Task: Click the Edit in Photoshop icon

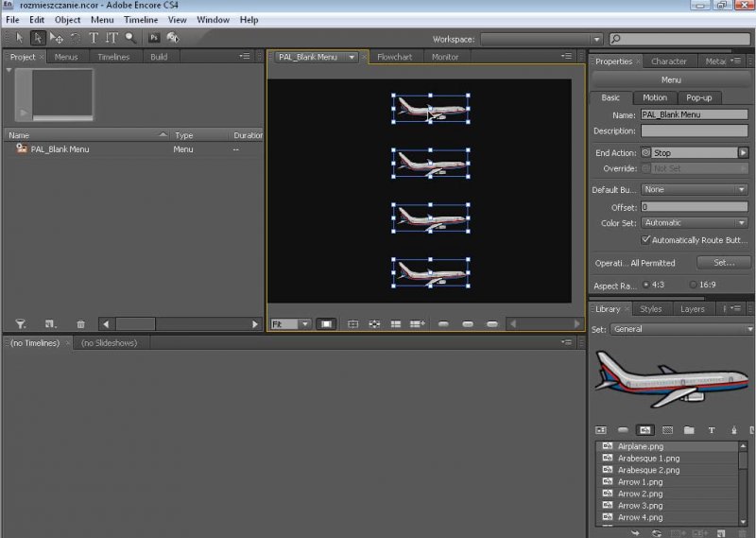Action: tap(153, 38)
